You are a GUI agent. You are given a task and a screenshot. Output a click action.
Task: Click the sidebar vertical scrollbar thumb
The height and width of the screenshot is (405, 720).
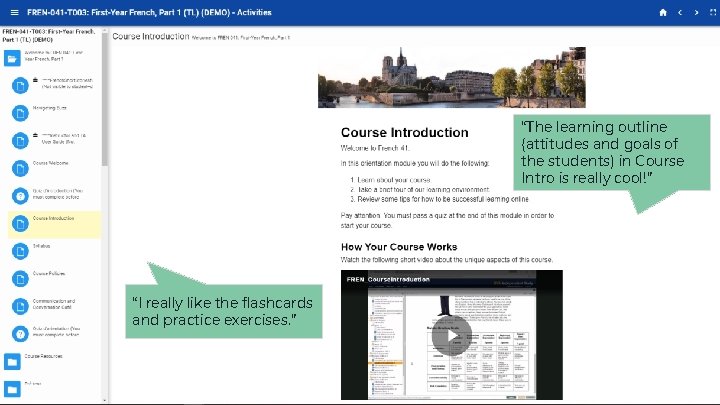point(105,99)
